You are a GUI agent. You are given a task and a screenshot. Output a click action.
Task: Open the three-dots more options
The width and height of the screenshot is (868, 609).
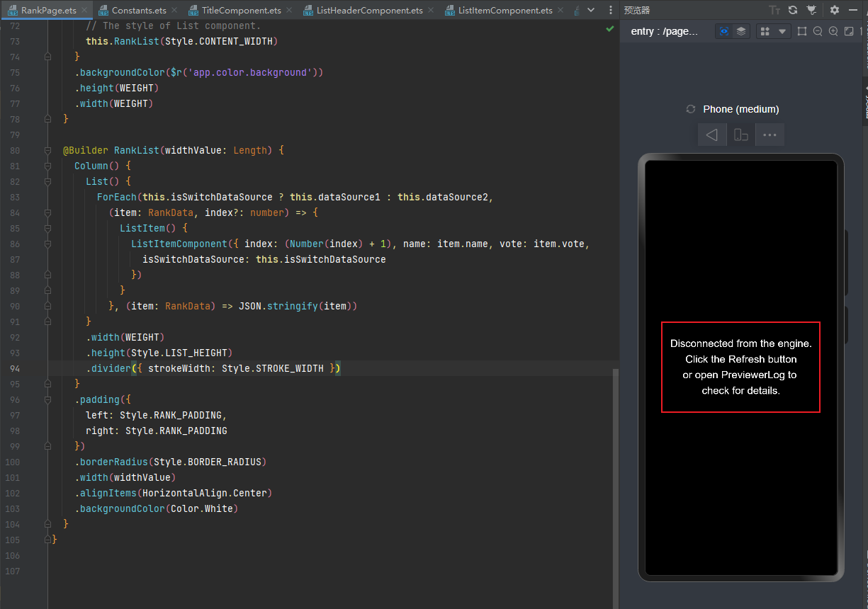(770, 135)
